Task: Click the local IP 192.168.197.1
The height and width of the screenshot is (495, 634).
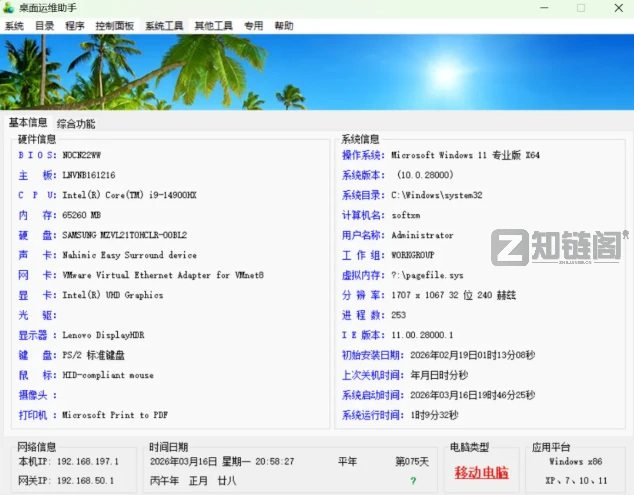Action: tap(88, 461)
